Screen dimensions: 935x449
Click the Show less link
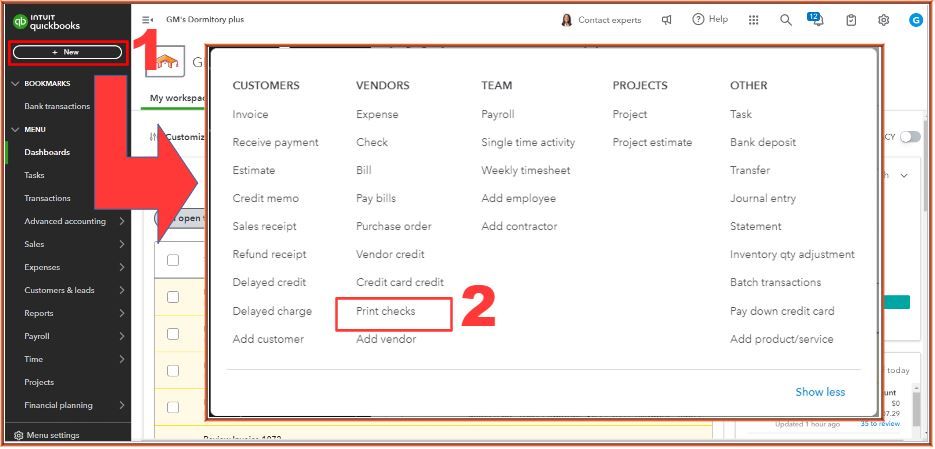coord(821,392)
